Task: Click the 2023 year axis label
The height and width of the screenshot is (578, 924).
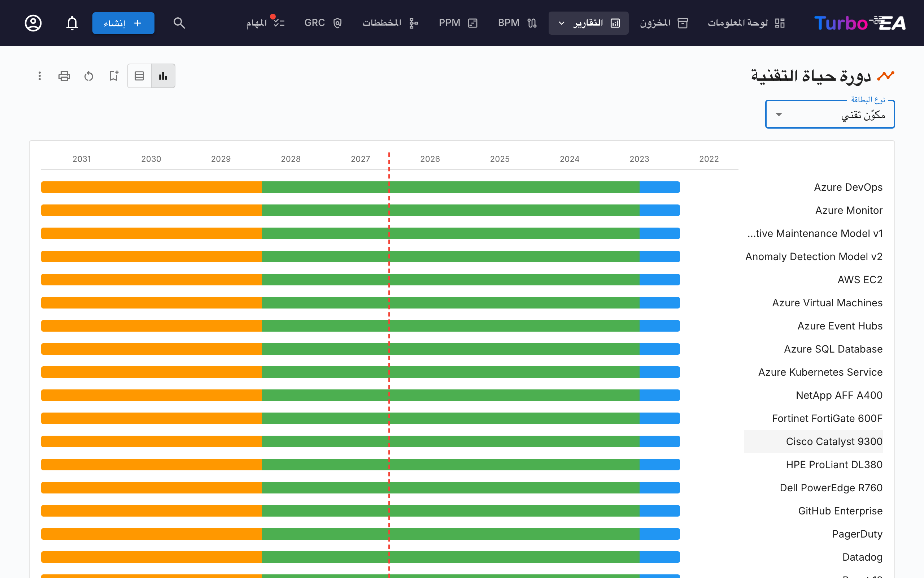Action: tap(639, 159)
